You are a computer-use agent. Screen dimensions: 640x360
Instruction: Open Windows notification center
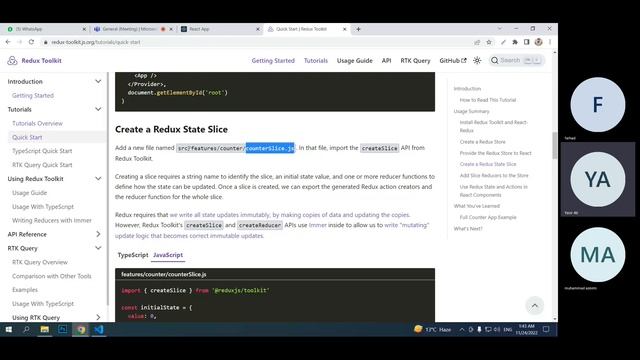click(546, 329)
